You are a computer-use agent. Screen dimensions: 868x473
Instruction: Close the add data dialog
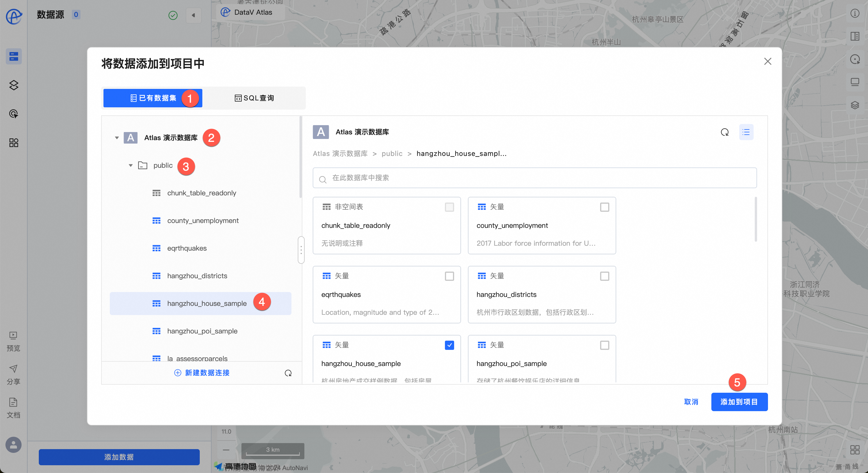(767, 61)
